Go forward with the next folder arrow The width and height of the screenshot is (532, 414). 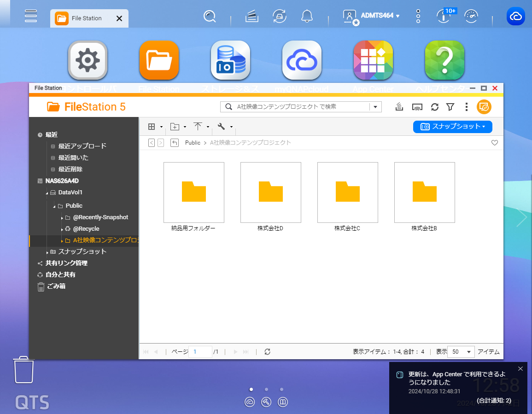(x=161, y=143)
